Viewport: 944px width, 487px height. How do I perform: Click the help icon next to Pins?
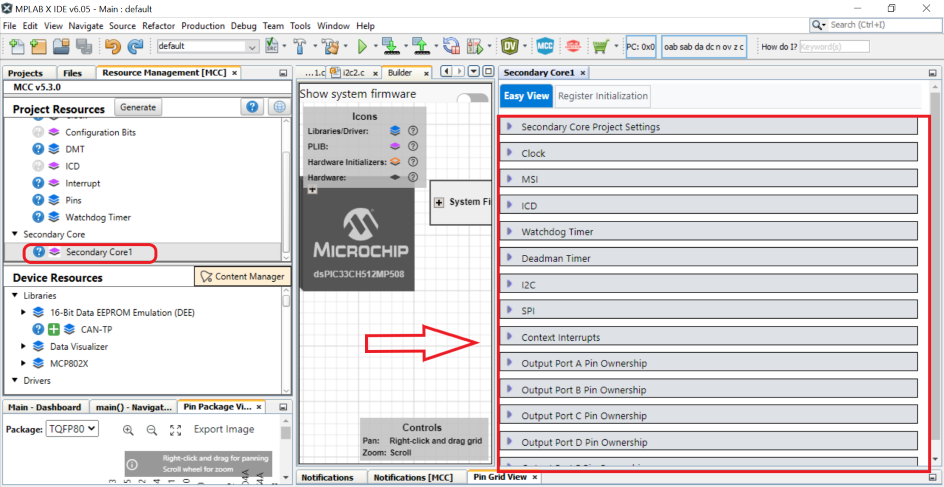(38, 200)
